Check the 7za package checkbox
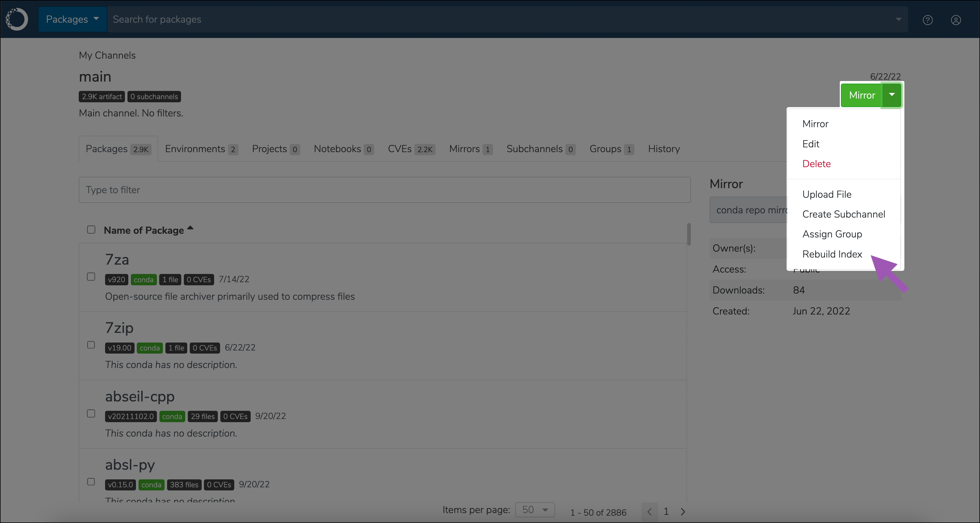The image size is (980, 523). 91,277
